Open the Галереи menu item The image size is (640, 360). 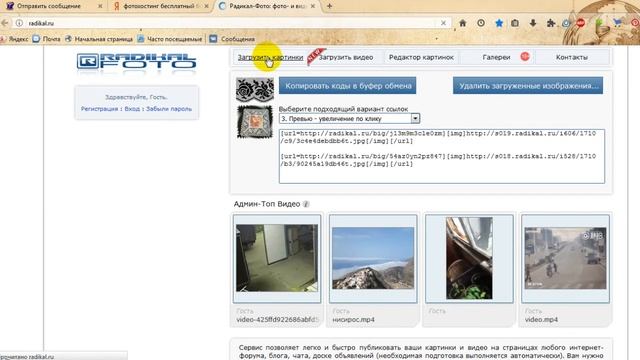tap(496, 58)
